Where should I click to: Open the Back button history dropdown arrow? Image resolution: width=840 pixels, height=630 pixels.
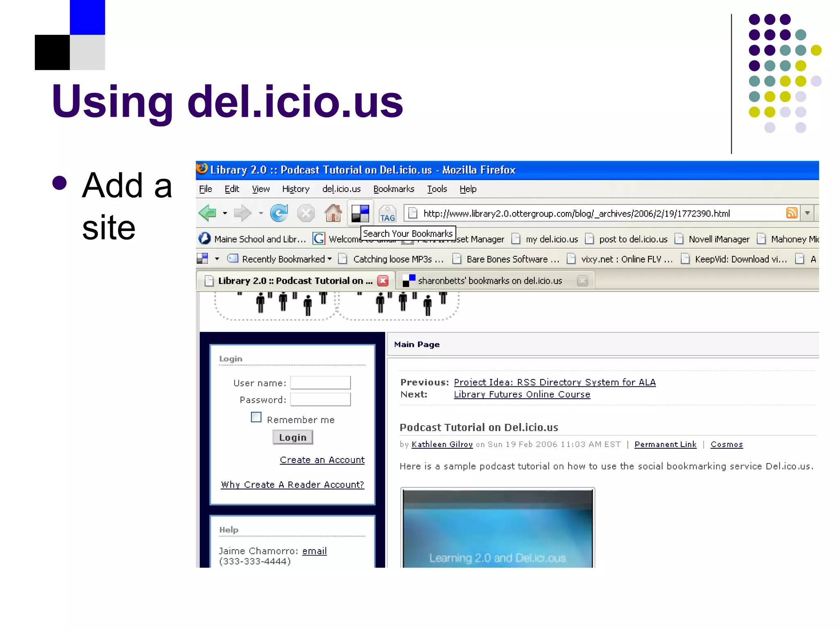click(x=225, y=213)
